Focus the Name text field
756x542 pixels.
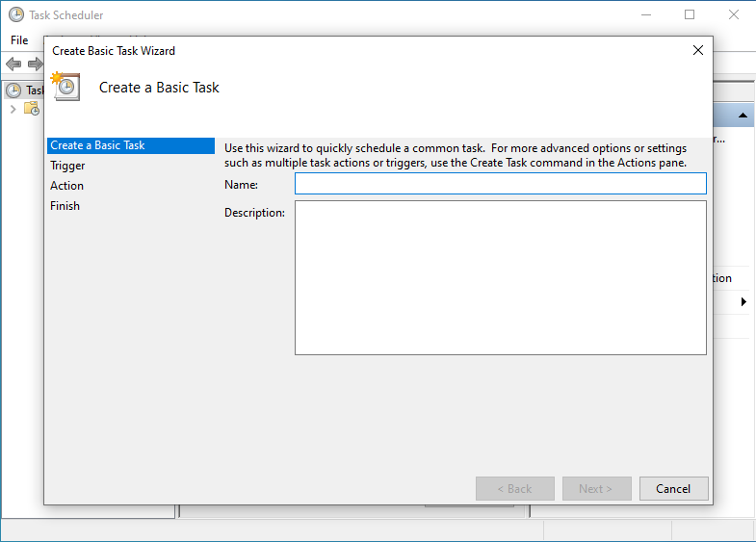tap(501, 184)
